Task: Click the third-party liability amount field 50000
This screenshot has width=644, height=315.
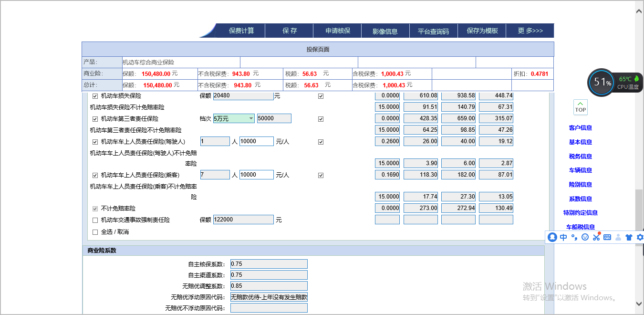Action: click(274, 118)
